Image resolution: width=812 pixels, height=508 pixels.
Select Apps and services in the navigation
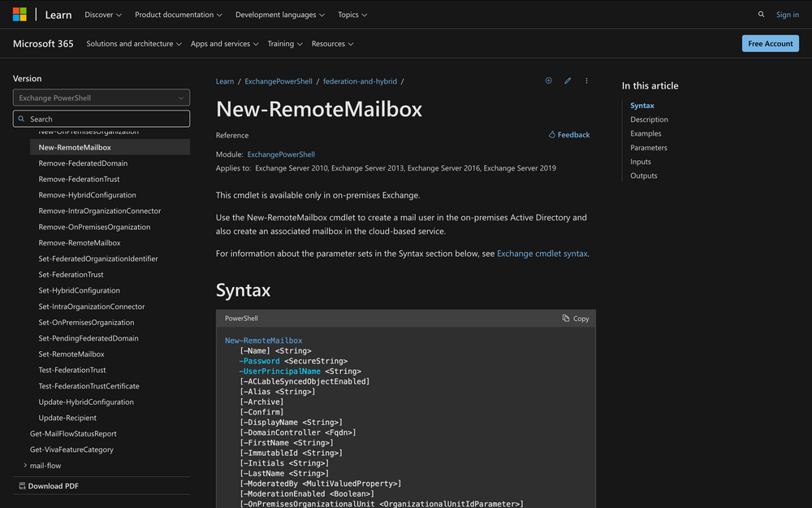coord(224,43)
